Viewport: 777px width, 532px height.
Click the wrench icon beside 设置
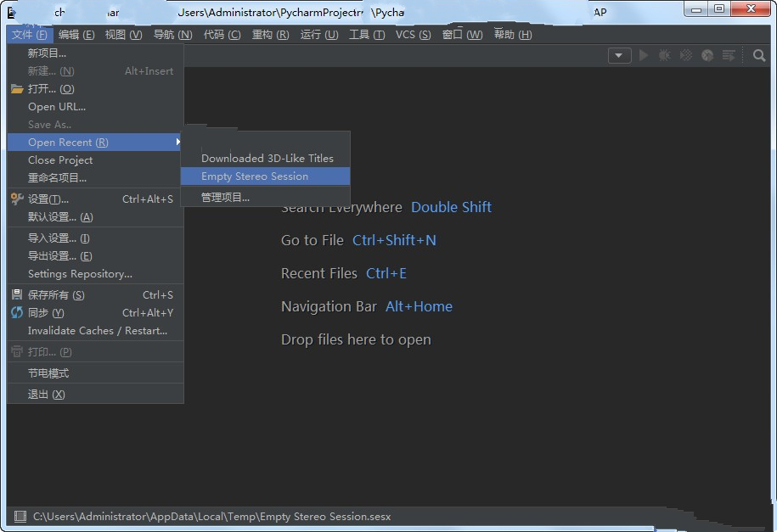[17, 199]
